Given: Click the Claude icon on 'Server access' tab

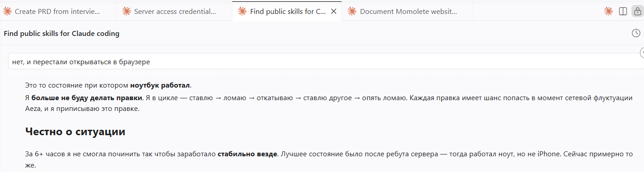Looking at the screenshot, I should pos(127,12).
